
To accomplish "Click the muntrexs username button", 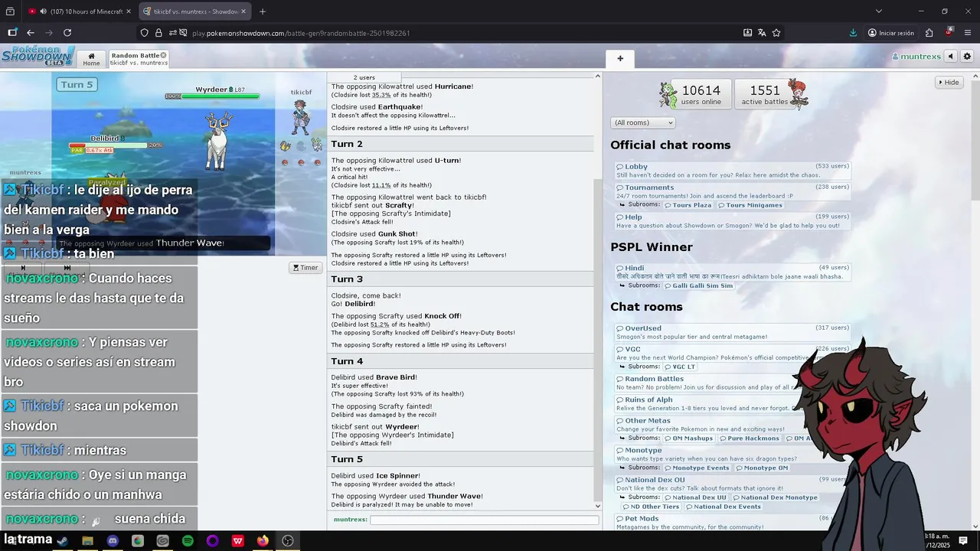I will (916, 57).
